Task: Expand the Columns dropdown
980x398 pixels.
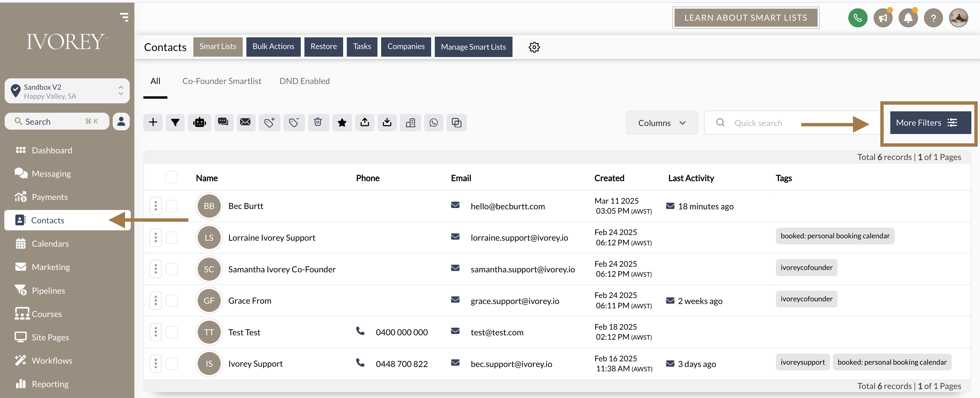Action: tap(662, 123)
